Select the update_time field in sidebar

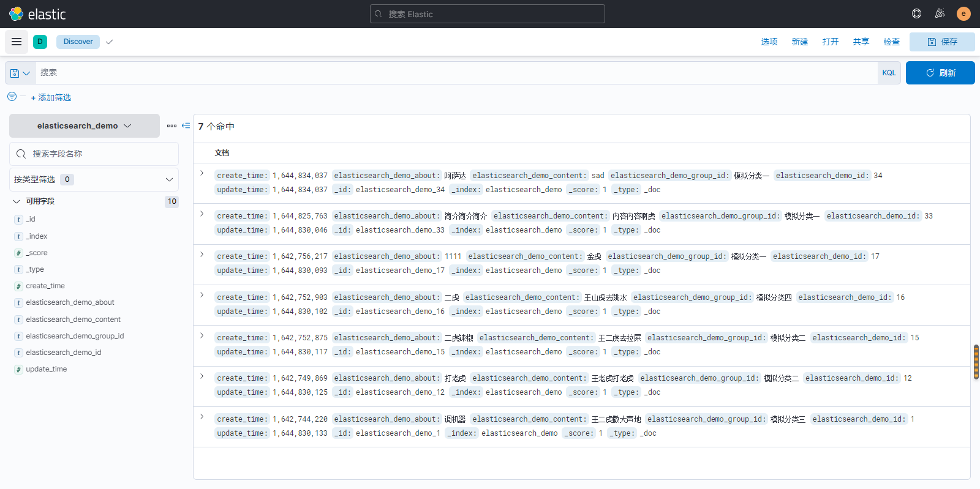47,369
